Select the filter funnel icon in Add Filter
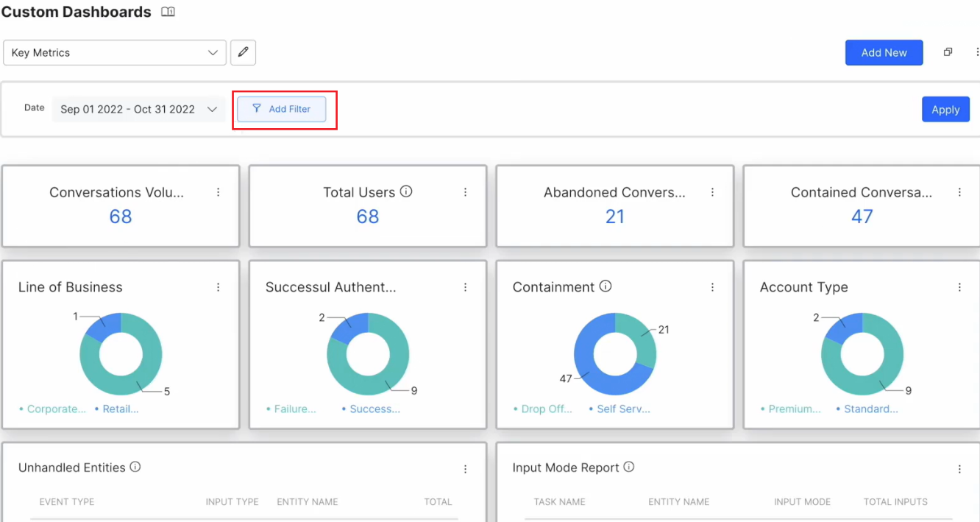The width and height of the screenshot is (980, 522). click(x=257, y=108)
